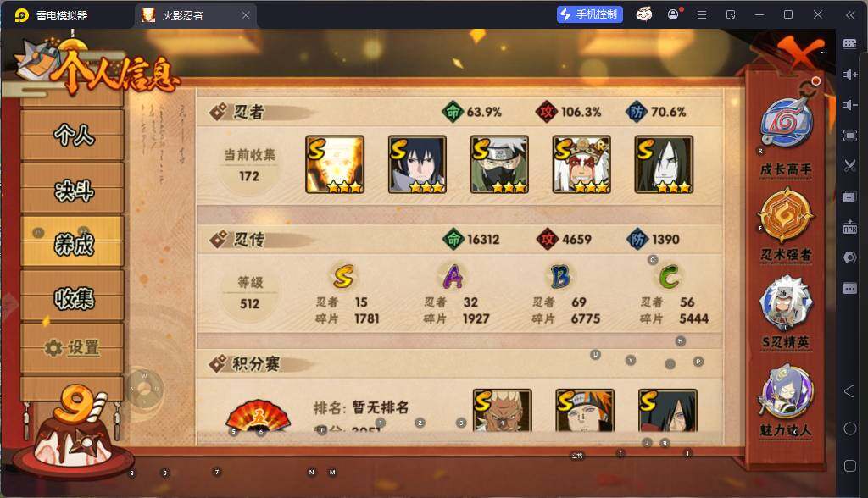The width and height of the screenshot is (868, 498).
Task: Open the APK install icon in sidebar
Action: [x=849, y=226]
